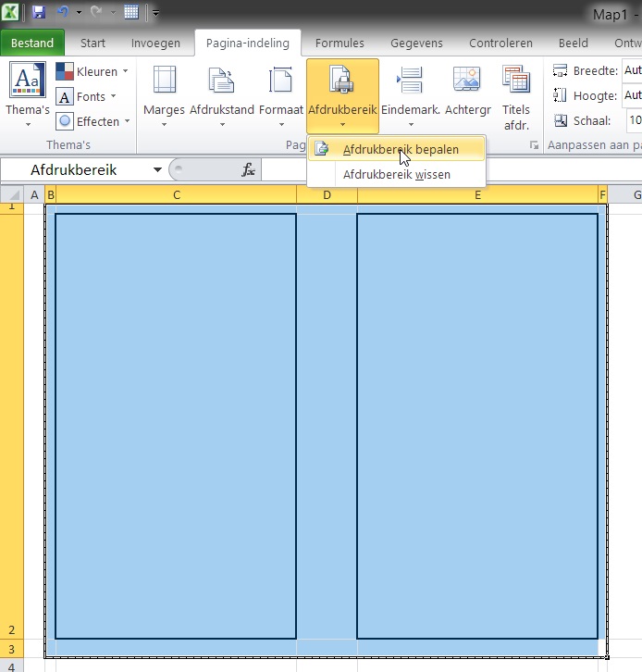The height and width of the screenshot is (672, 642).
Task: Click the fx insert function button
Action: pos(248,169)
